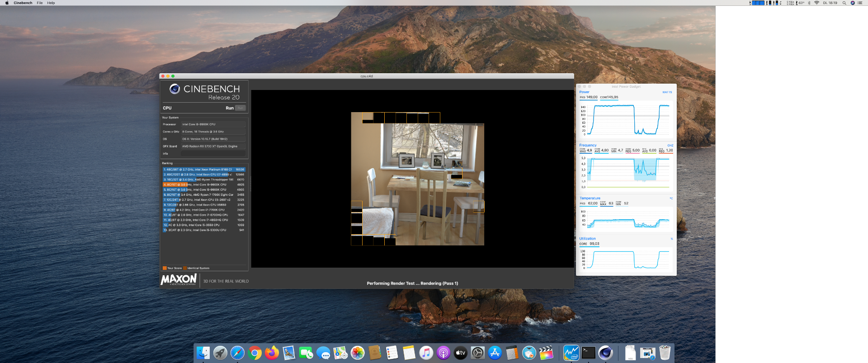Click the Cinema 4D Cinebench dock icon
Image resolution: width=868 pixels, height=363 pixels.
[605, 353]
